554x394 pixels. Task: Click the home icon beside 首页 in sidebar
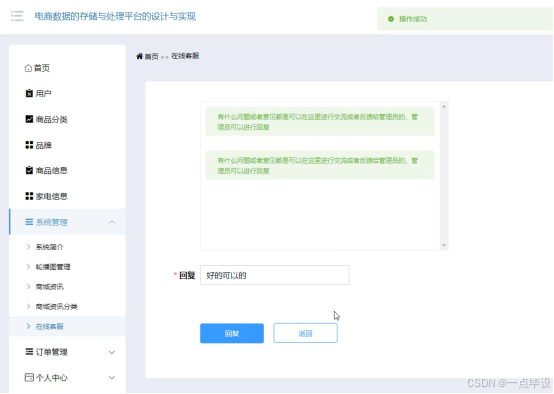point(28,68)
